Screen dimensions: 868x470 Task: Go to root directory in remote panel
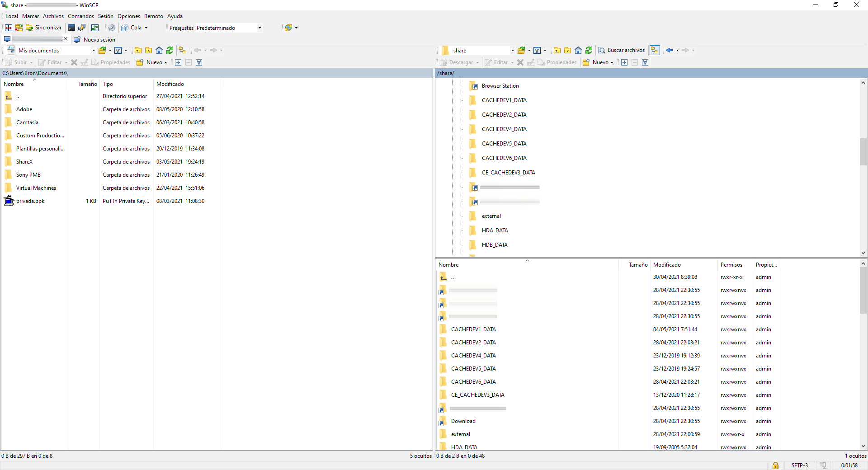(x=567, y=50)
